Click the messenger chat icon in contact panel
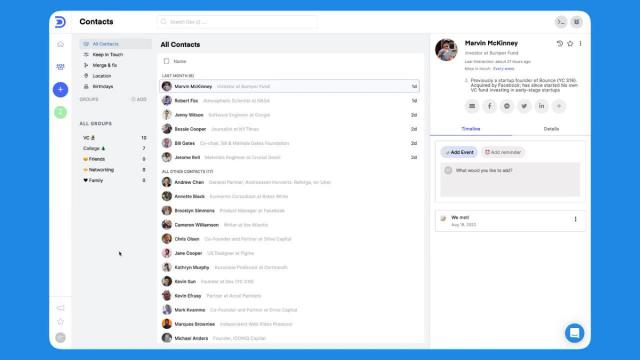The width and height of the screenshot is (640, 360). click(x=507, y=106)
